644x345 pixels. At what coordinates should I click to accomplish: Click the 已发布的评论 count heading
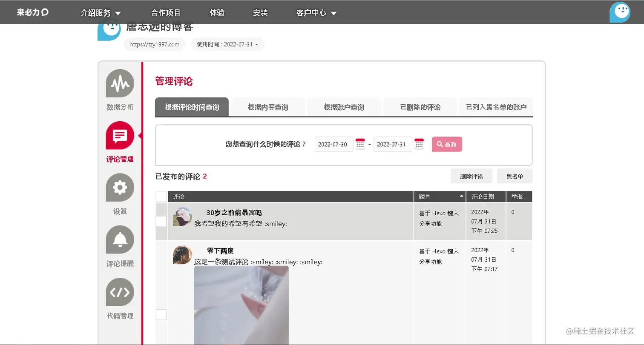click(x=181, y=176)
